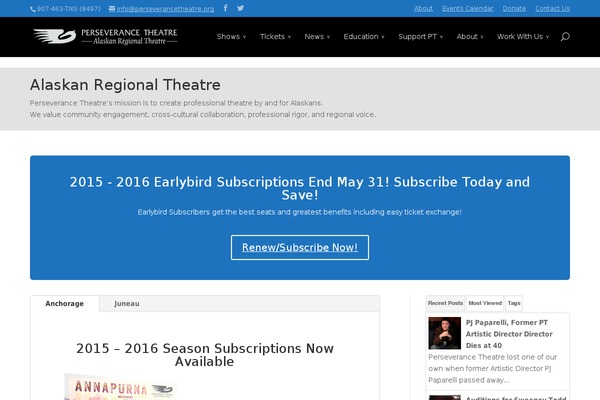Click the search magnifier icon

point(565,37)
